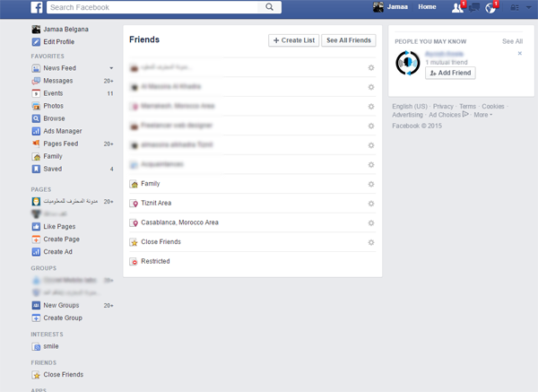538x392 pixels.
Task: Open messages icon in top bar
Action: pyautogui.click(x=474, y=7)
